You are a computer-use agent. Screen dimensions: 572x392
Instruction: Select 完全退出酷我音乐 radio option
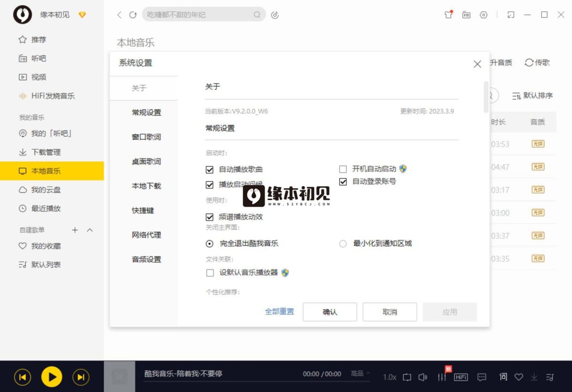point(209,243)
